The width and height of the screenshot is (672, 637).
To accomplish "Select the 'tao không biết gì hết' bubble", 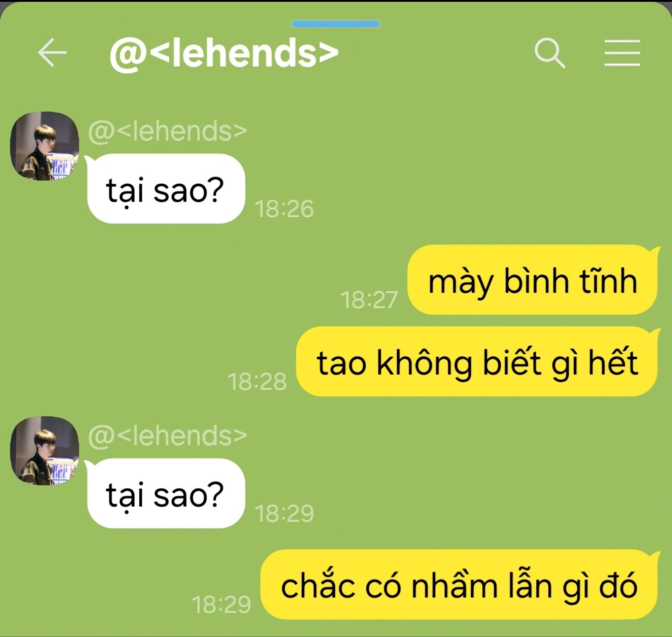I will [x=477, y=361].
